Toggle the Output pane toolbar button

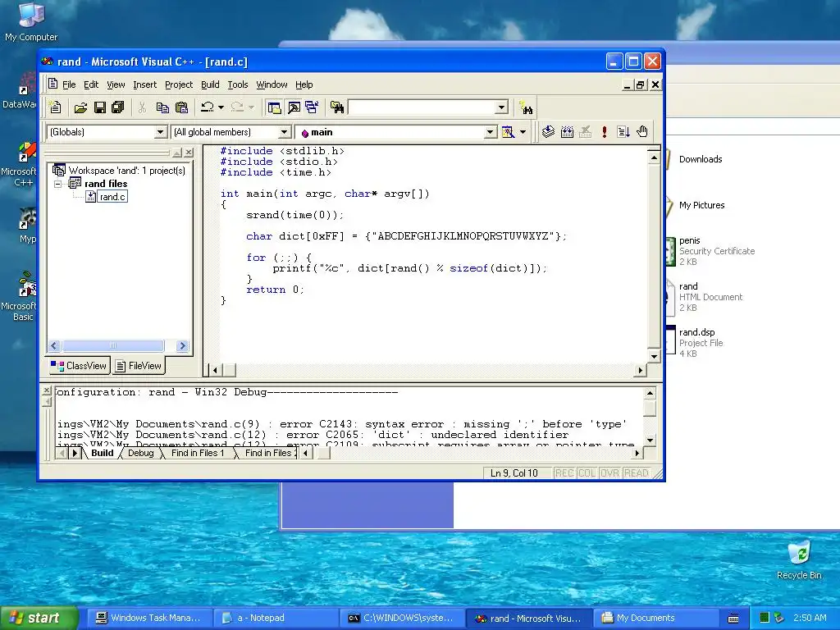(x=294, y=107)
